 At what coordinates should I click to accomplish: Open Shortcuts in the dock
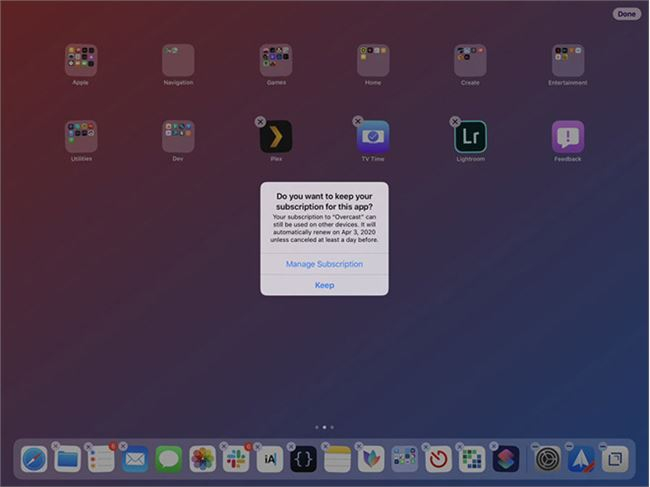click(x=506, y=459)
